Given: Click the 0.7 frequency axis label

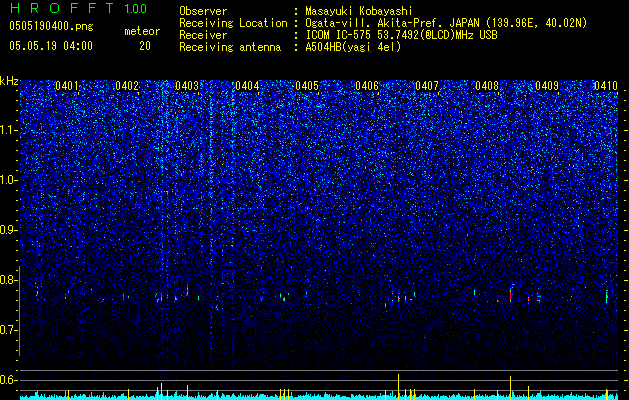Looking at the screenshot, I should [9, 330].
